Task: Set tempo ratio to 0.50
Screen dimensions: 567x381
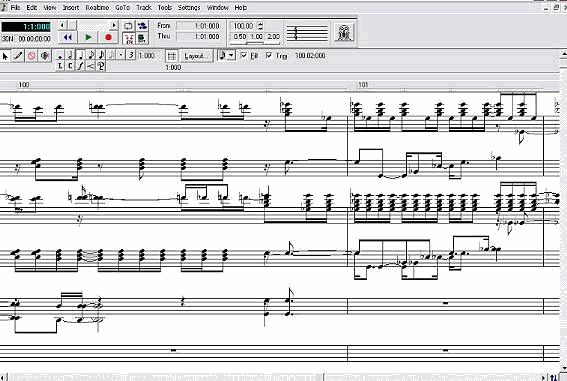Action: [x=240, y=37]
